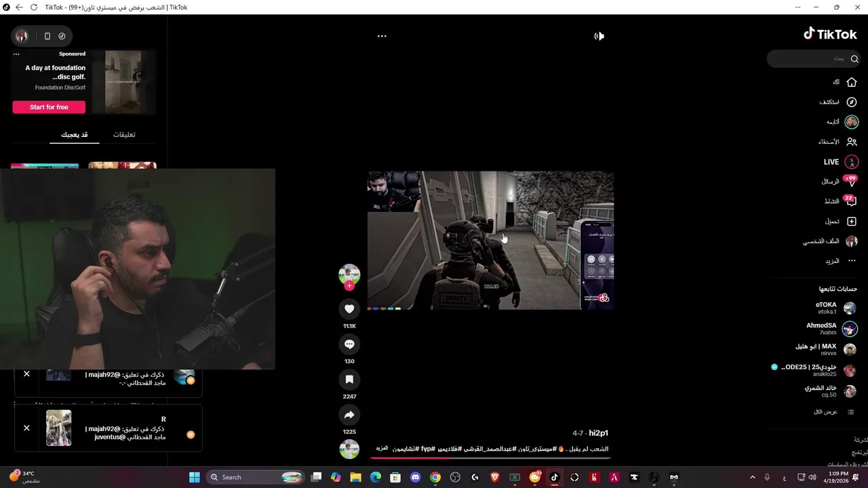Open Discord from the taskbar
Image resolution: width=868 pixels, height=488 pixels.
click(x=416, y=477)
